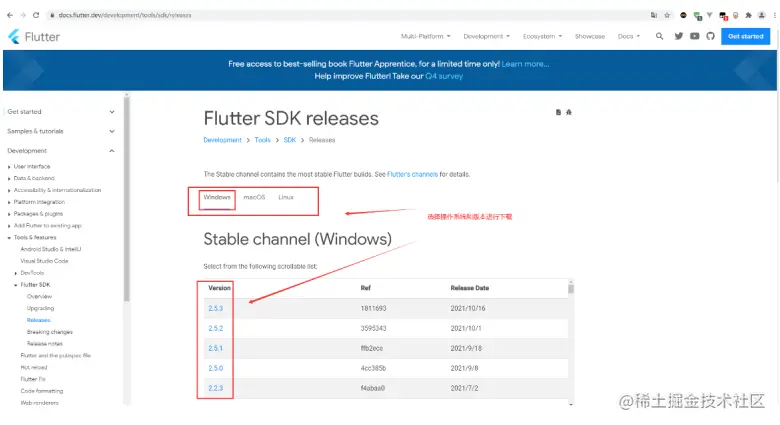The image size is (780, 425).
Task: Open the Q4 survey link
Action: 444,76
